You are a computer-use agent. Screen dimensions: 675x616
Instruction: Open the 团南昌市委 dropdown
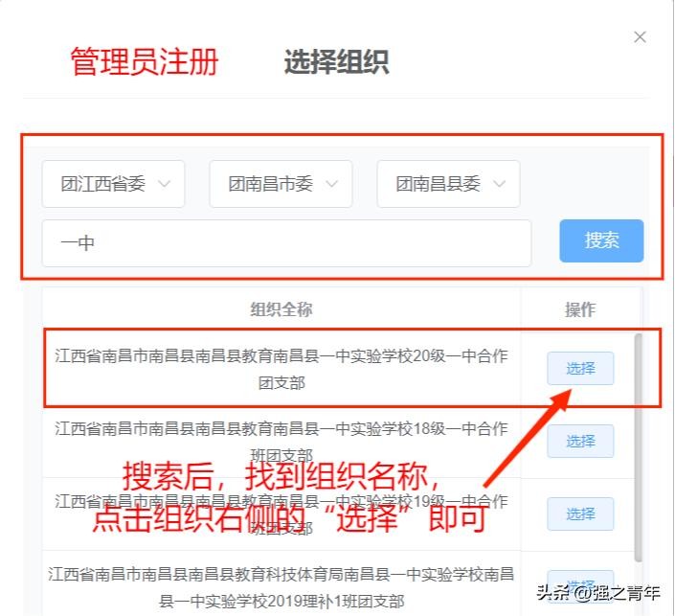click(281, 184)
